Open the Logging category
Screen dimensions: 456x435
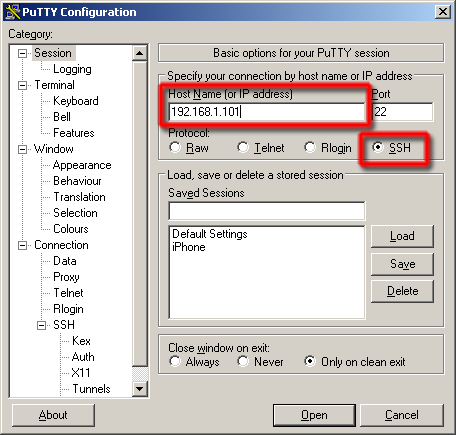pos(72,69)
